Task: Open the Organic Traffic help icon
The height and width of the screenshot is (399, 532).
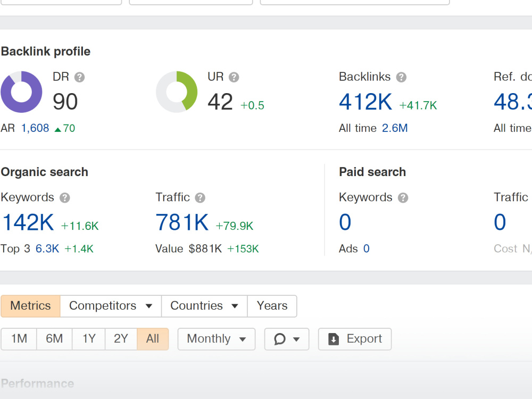Action: 200,198
